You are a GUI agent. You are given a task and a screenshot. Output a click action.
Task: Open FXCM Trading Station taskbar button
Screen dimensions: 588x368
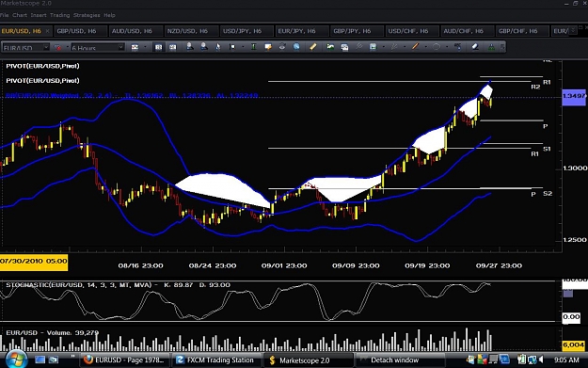(216, 360)
